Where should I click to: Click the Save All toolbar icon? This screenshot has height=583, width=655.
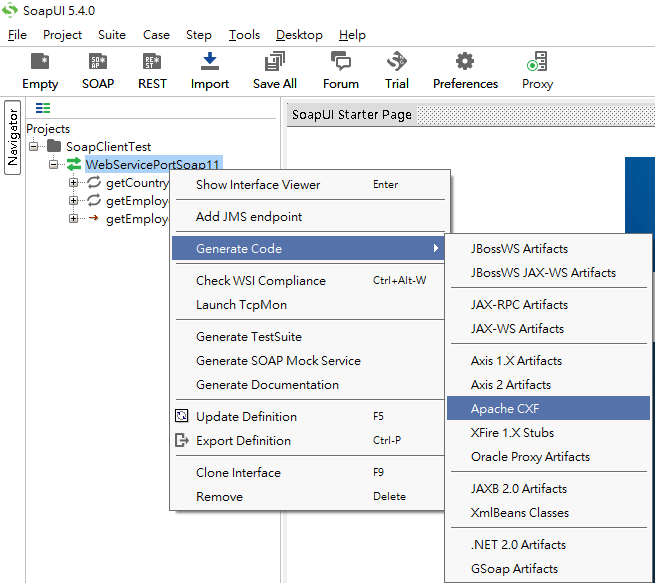pyautogui.click(x=274, y=61)
